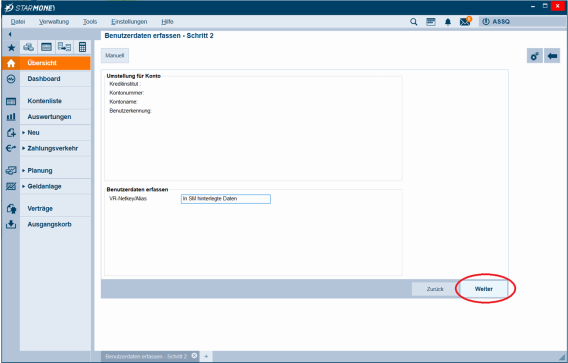Click the gears settings icon top right
Screen dimensions: 568x363
click(x=534, y=56)
